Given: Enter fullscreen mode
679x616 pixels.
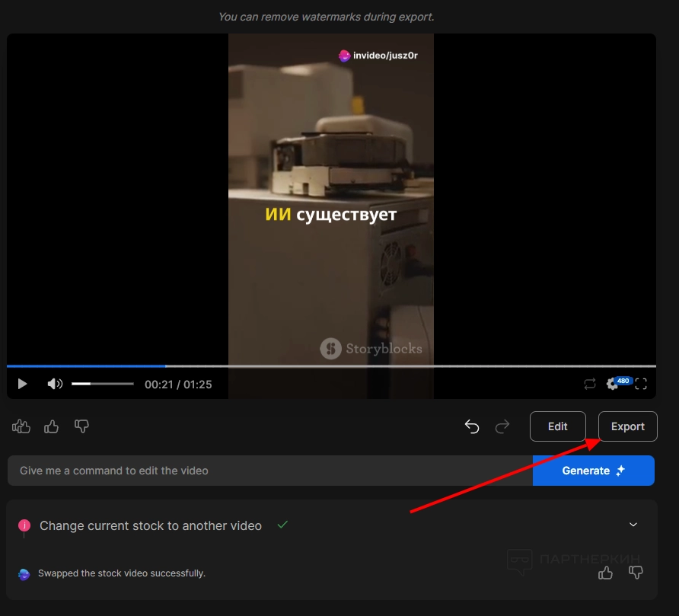Looking at the screenshot, I should click(641, 385).
